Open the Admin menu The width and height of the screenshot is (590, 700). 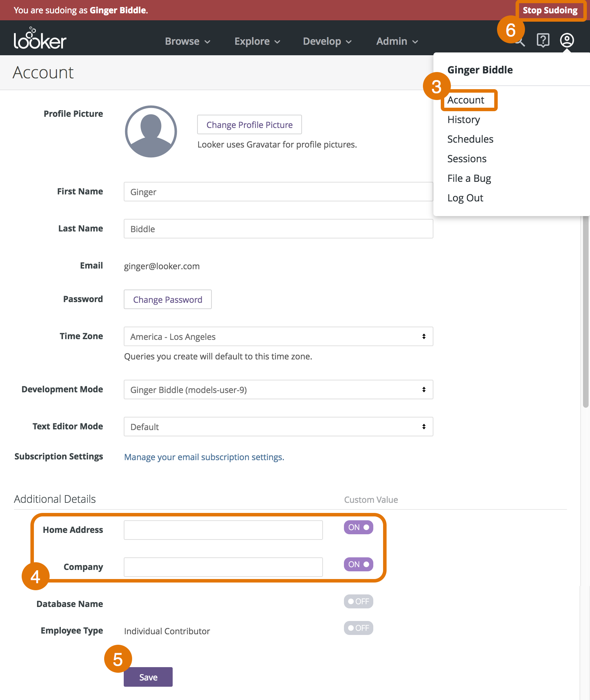397,41
